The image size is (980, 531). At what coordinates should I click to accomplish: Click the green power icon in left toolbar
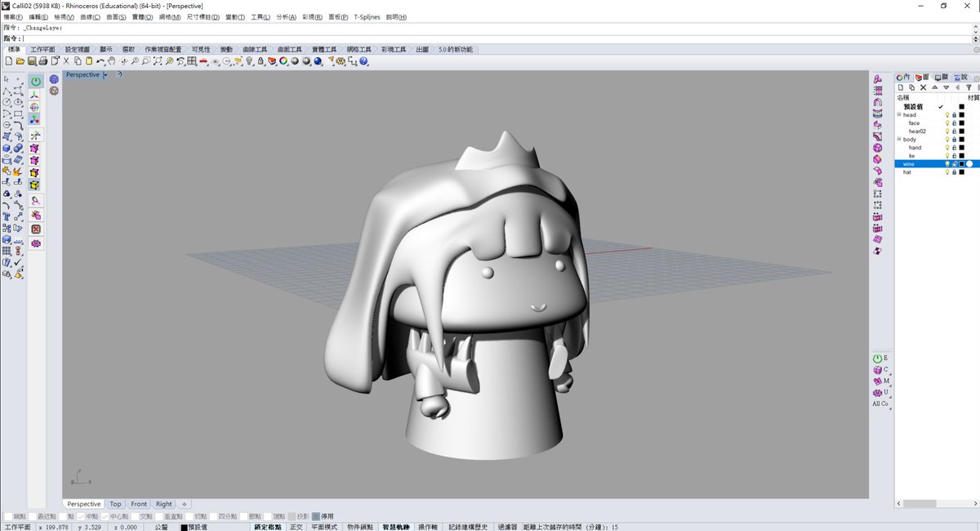tap(36, 82)
